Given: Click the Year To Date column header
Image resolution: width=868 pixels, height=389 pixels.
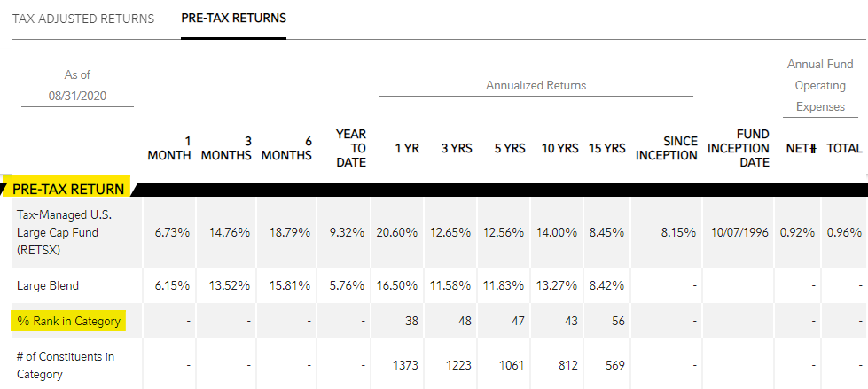Looking at the screenshot, I should tap(350, 148).
